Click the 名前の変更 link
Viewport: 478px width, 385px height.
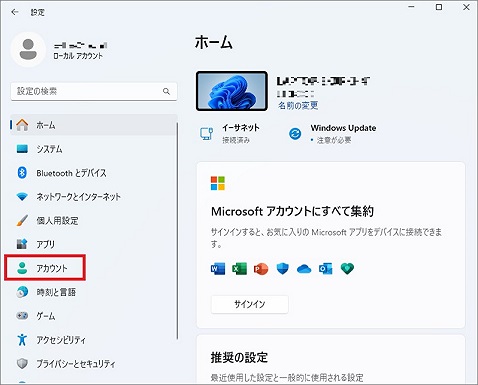coord(298,106)
